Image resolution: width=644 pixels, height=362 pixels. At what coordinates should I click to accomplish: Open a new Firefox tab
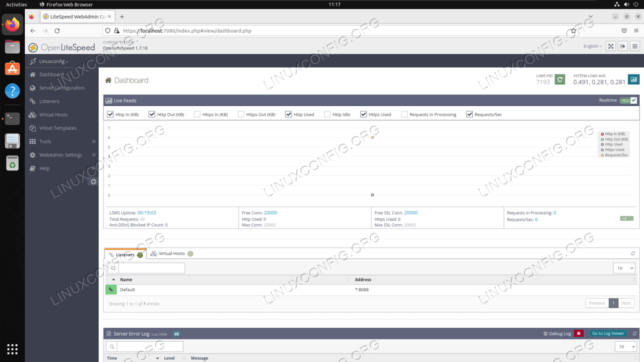122,17
